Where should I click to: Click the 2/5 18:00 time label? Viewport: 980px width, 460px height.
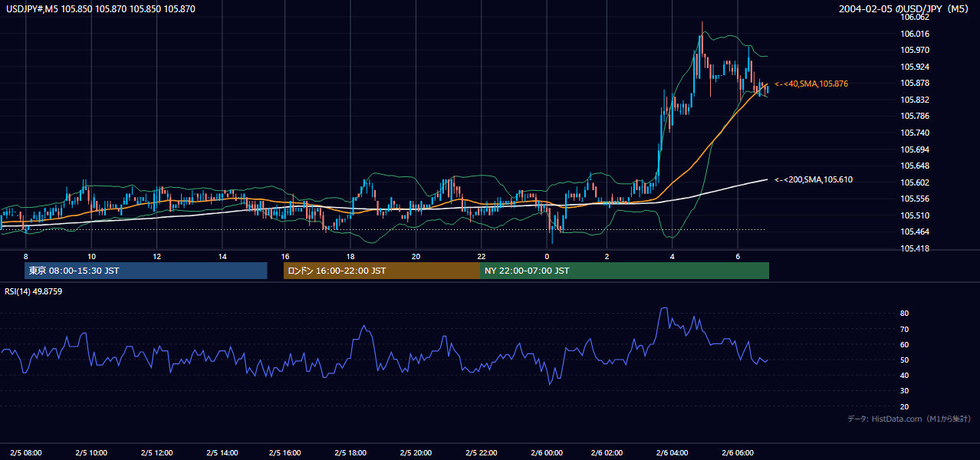pos(350,452)
